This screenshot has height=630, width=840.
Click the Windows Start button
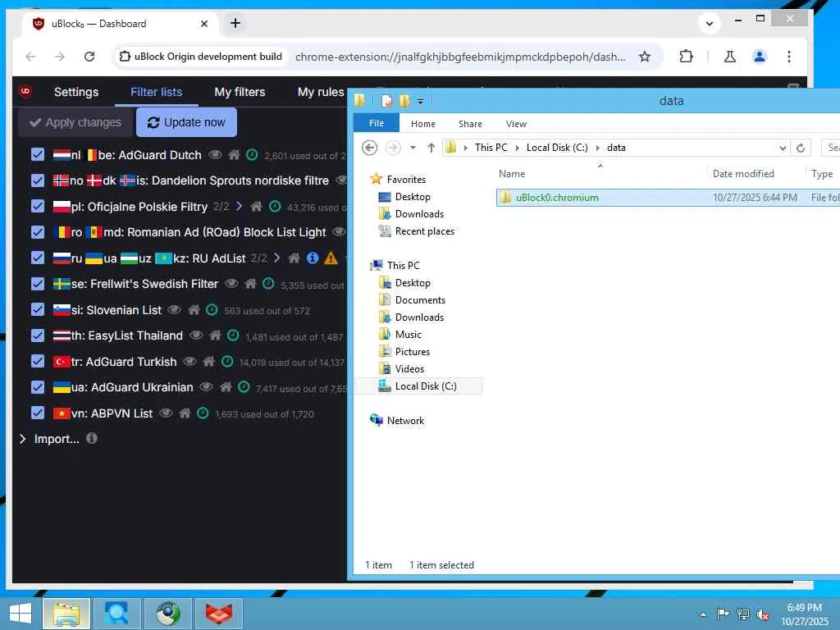click(x=20, y=614)
